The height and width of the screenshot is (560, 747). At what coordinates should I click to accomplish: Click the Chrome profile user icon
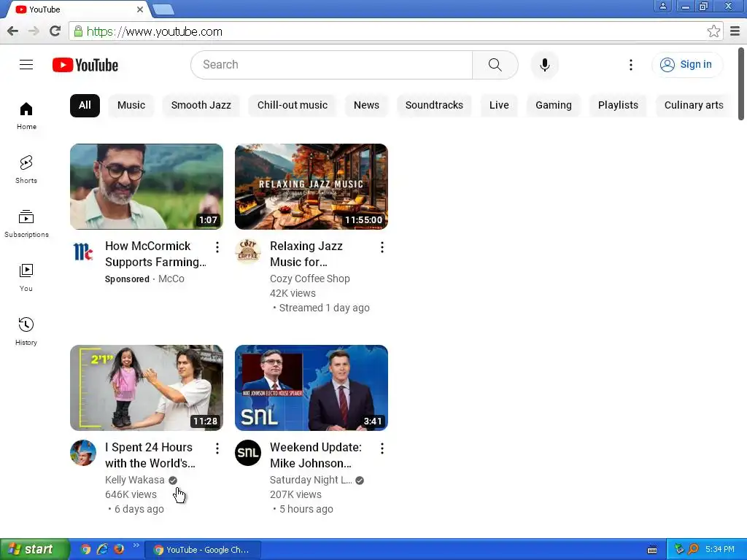[662, 6]
